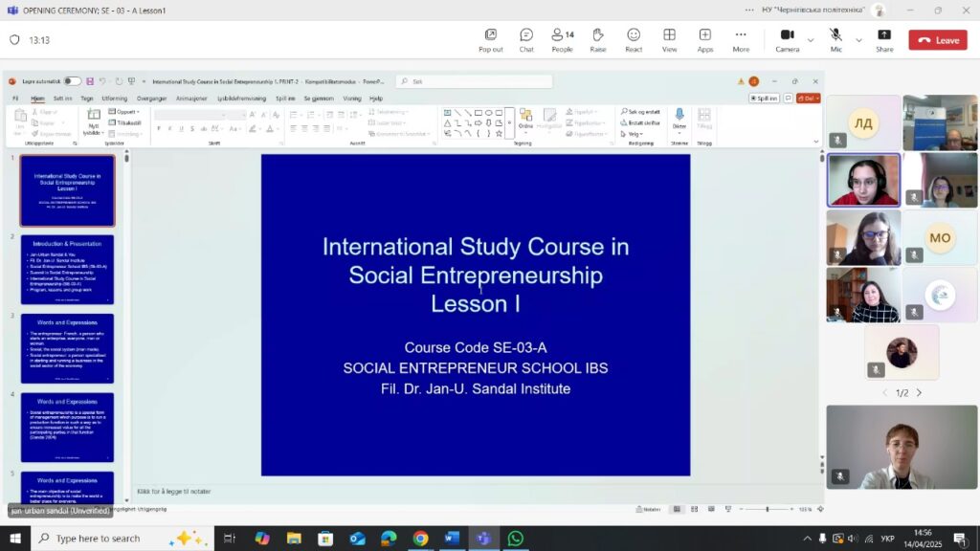
Task: Click the Dikter dictate microphone icon
Action: (679, 115)
